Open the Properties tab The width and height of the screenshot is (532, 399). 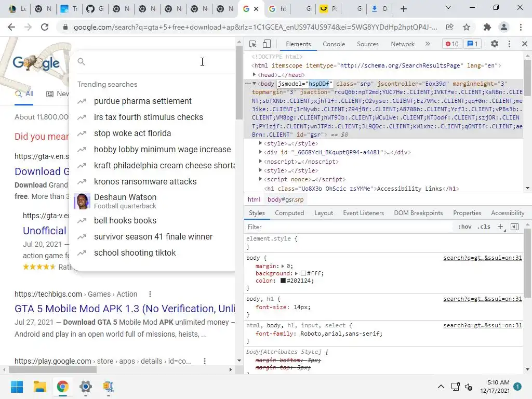tap(467, 213)
